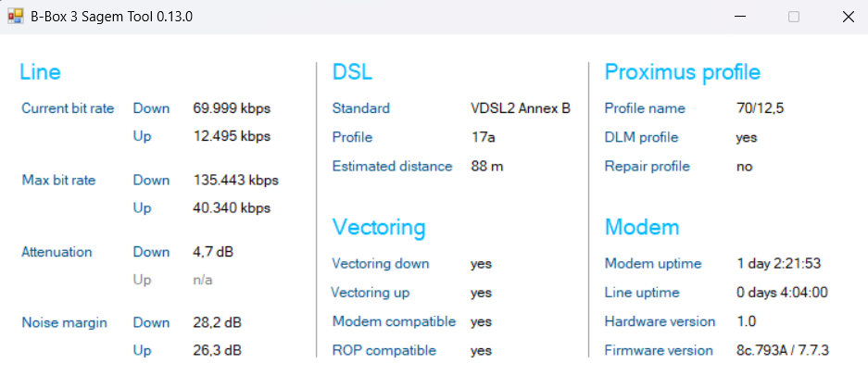Close the B-Box 3 Sagem Tool window

pyautogui.click(x=848, y=17)
